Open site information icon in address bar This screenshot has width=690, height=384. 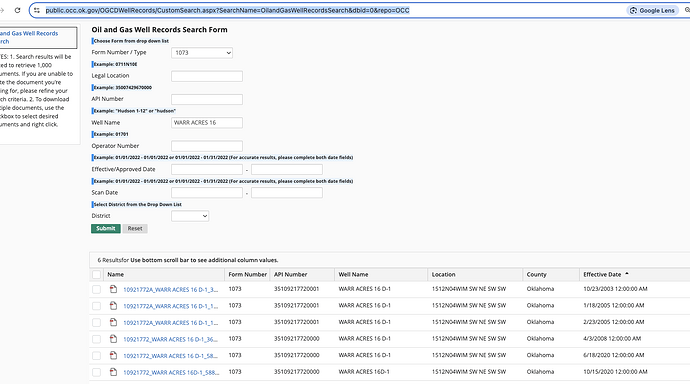[37, 10]
